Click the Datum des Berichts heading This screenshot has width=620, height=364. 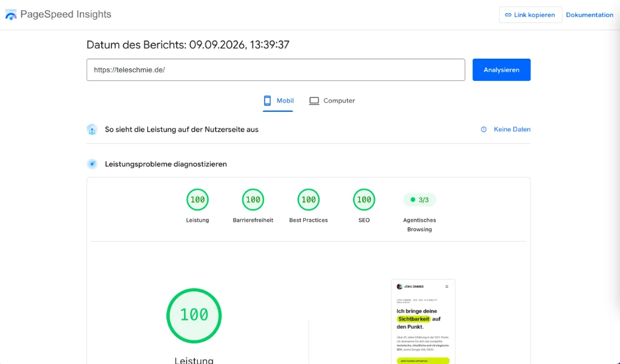point(188,45)
